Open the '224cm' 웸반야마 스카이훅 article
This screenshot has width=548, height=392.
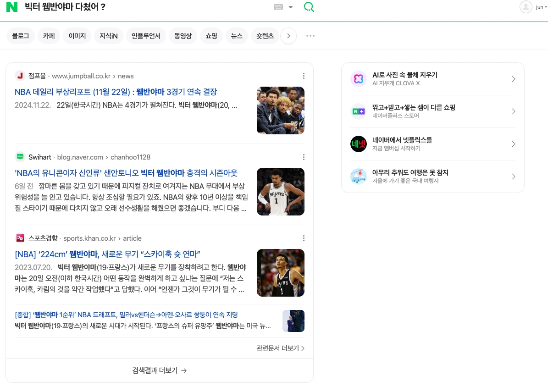point(107,254)
